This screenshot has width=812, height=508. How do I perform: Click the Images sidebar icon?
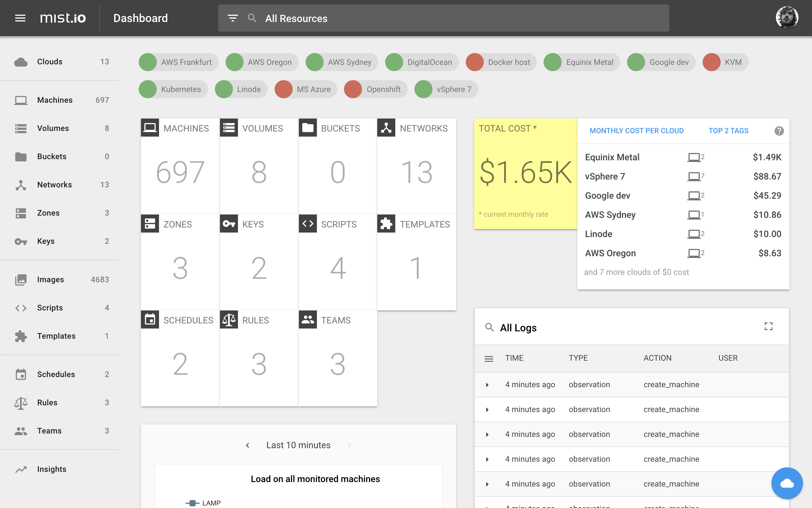[21, 279]
